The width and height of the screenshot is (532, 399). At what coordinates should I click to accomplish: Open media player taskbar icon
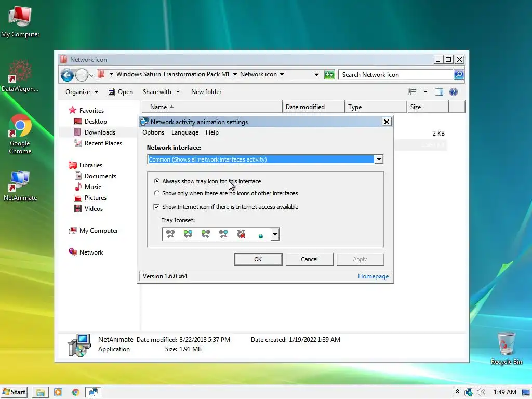point(58,393)
